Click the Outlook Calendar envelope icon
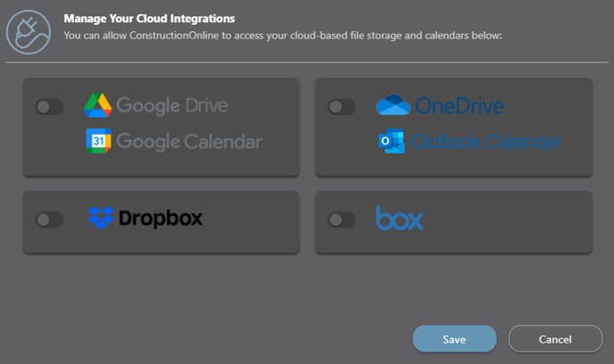 tap(391, 141)
